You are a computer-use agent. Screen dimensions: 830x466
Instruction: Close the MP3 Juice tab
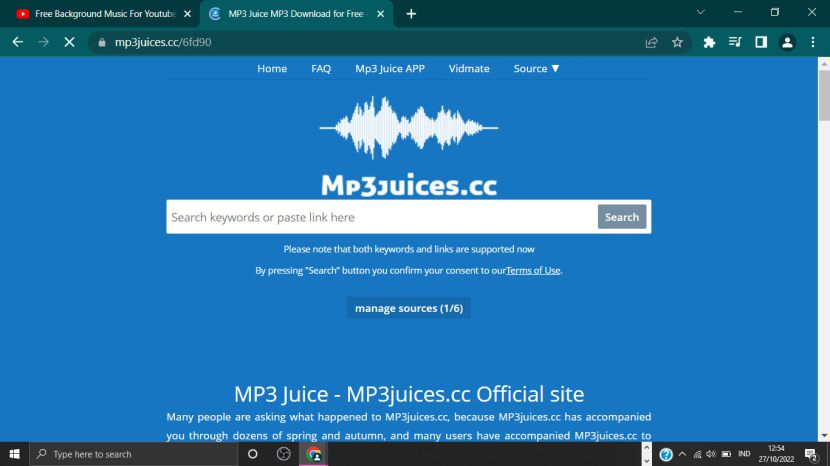click(x=381, y=14)
